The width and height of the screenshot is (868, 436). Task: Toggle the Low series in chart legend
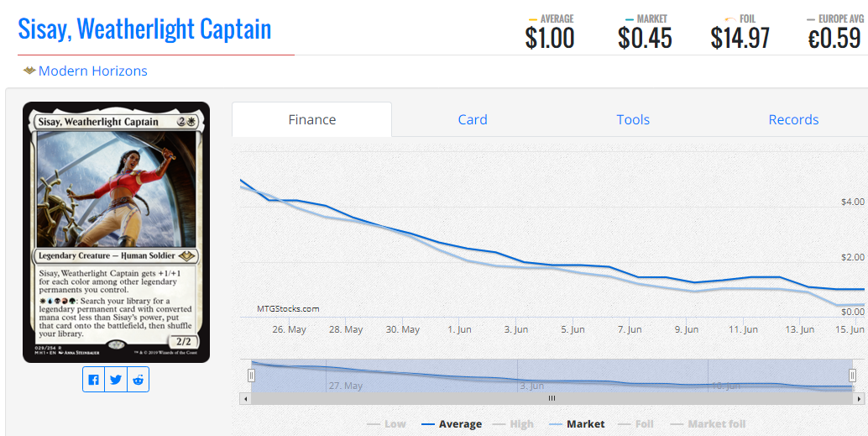[x=386, y=424]
